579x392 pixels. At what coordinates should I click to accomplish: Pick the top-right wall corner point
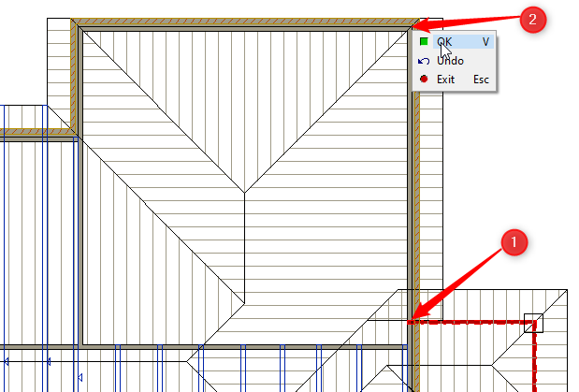(x=413, y=23)
